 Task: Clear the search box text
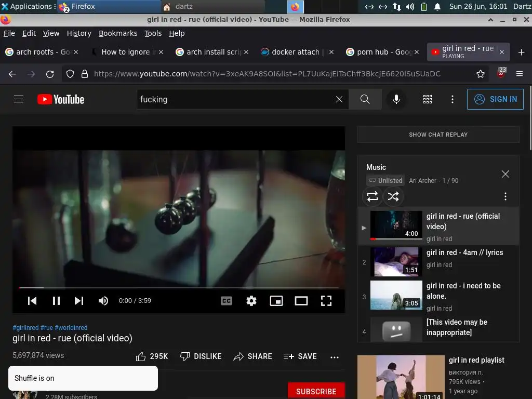(x=339, y=99)
